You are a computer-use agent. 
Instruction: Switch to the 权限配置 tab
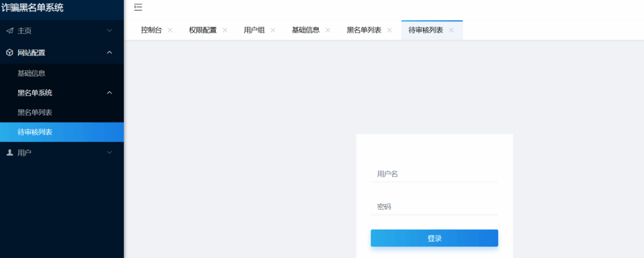point(203,30)
